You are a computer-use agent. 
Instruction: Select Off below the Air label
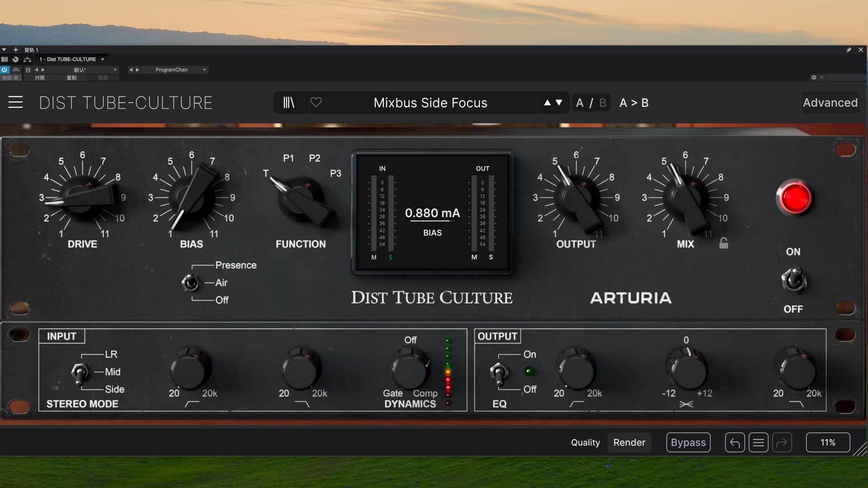[x=222, y=300]
